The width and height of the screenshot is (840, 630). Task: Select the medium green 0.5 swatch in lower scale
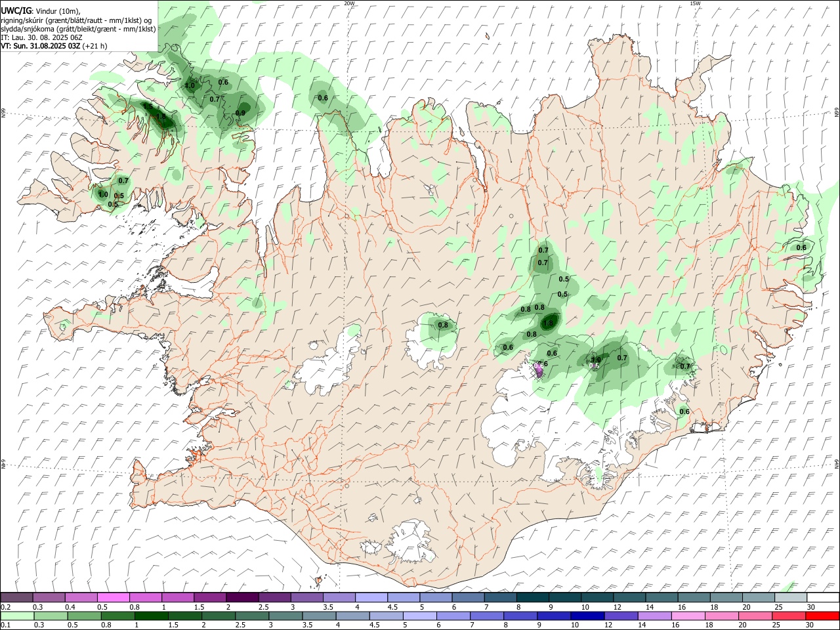[x=84, y=616]
